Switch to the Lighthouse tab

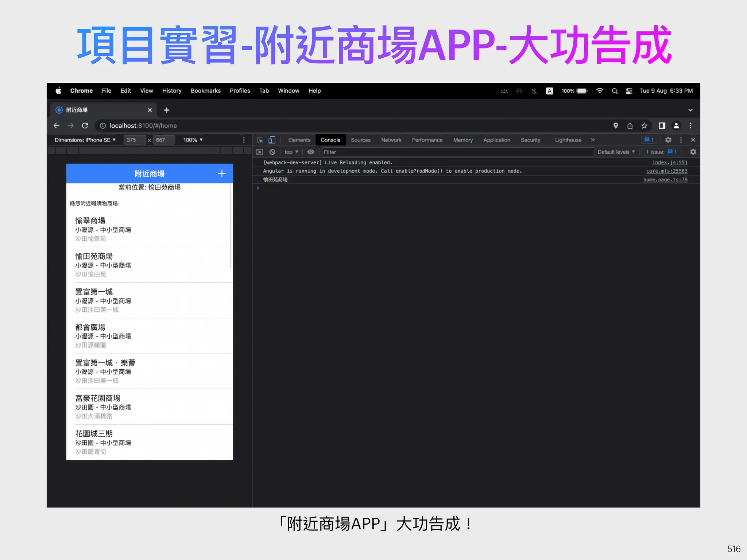click(568, 140)
